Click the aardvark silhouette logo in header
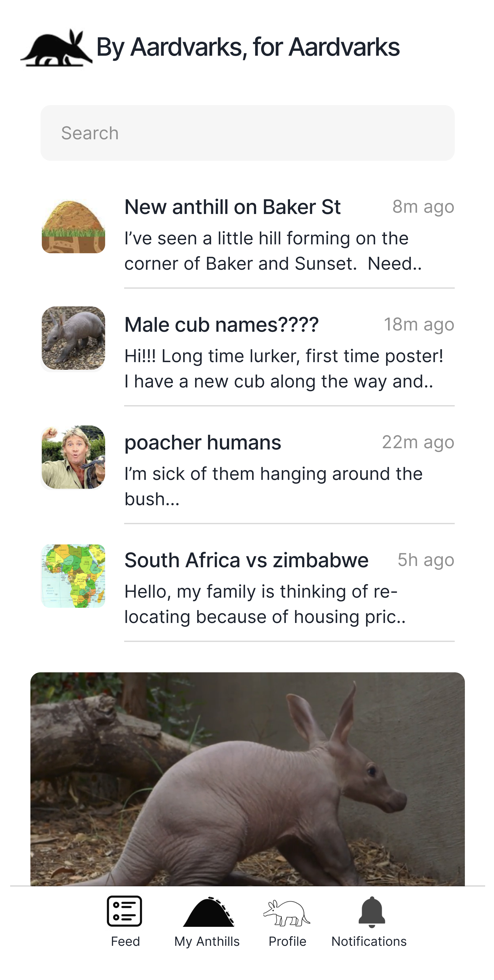The height and width of the screenshot is (980, 494). point(56,48)
